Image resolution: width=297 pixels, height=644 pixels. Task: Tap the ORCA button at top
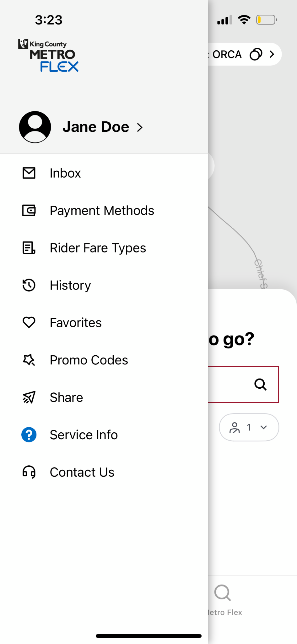click(x=227, y=54)
